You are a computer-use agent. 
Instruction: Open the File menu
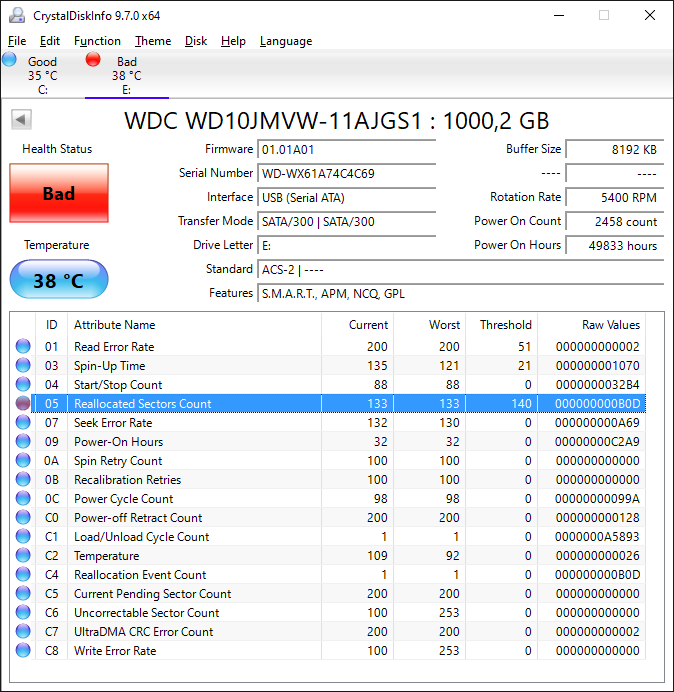pos(17,41)
